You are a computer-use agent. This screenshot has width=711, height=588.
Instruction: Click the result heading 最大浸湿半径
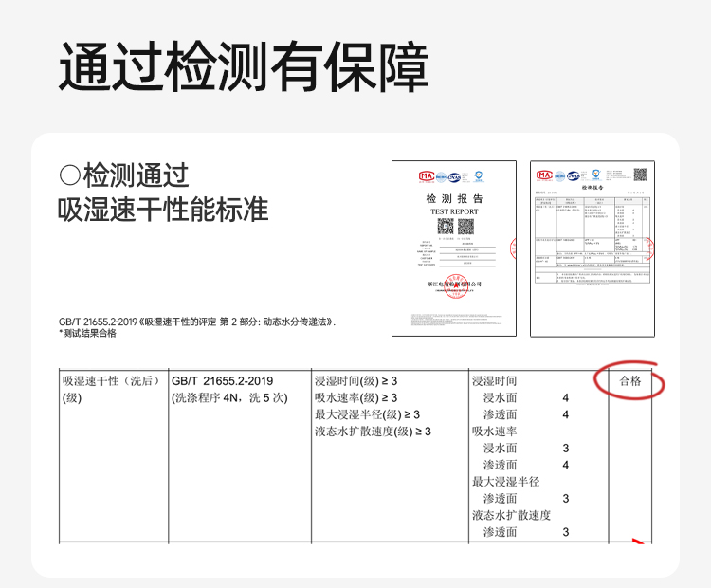pyautogui.click(x=505, y=482)
